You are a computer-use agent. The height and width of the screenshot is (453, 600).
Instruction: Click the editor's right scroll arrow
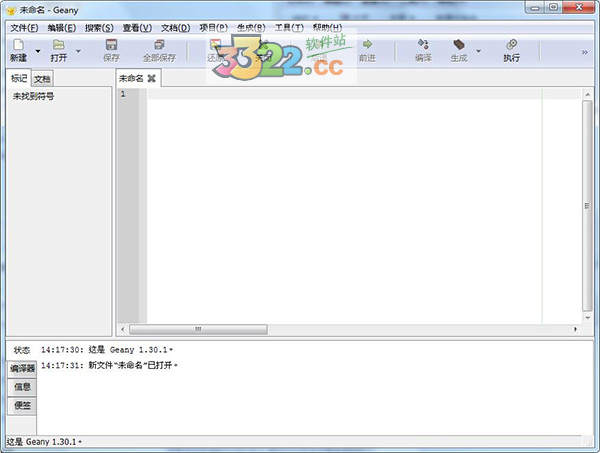(x=575, y=329)
